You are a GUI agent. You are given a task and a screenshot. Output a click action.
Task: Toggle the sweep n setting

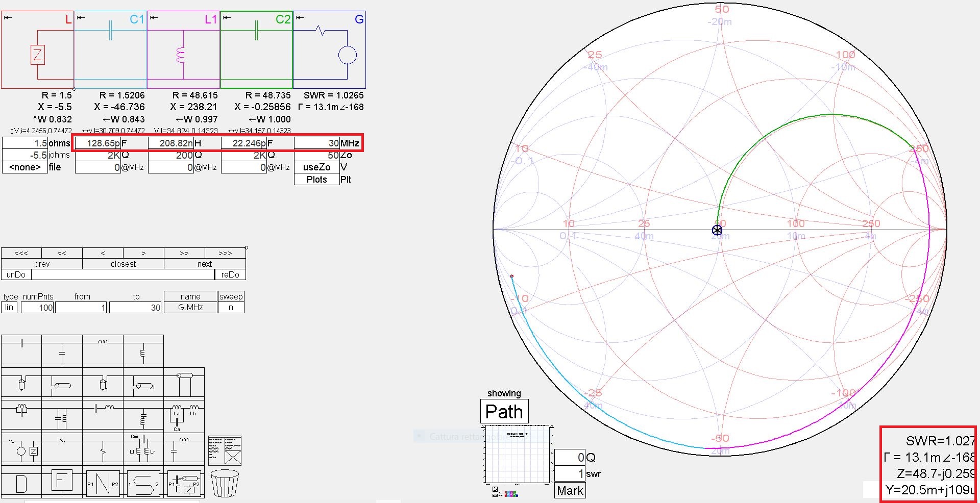click(231, 308)
